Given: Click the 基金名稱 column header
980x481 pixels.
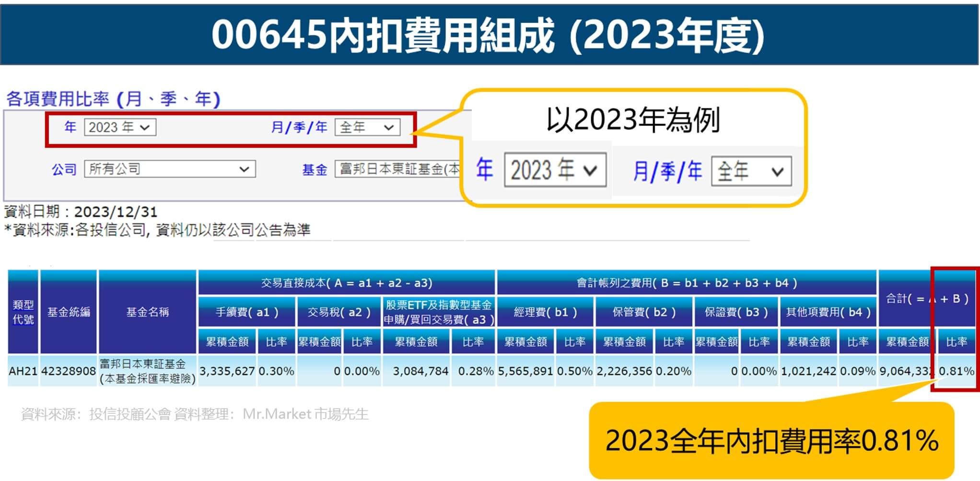Looking at the screenshot, I should pos(147,312).
